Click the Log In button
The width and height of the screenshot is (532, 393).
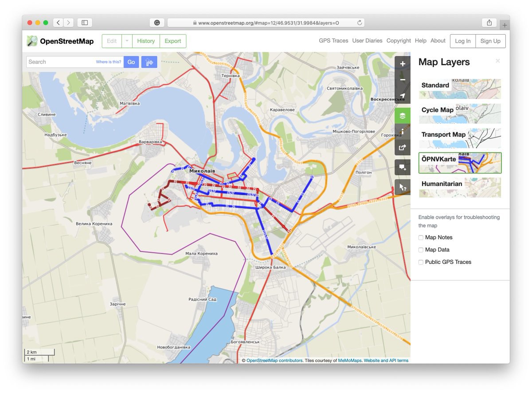463,41
